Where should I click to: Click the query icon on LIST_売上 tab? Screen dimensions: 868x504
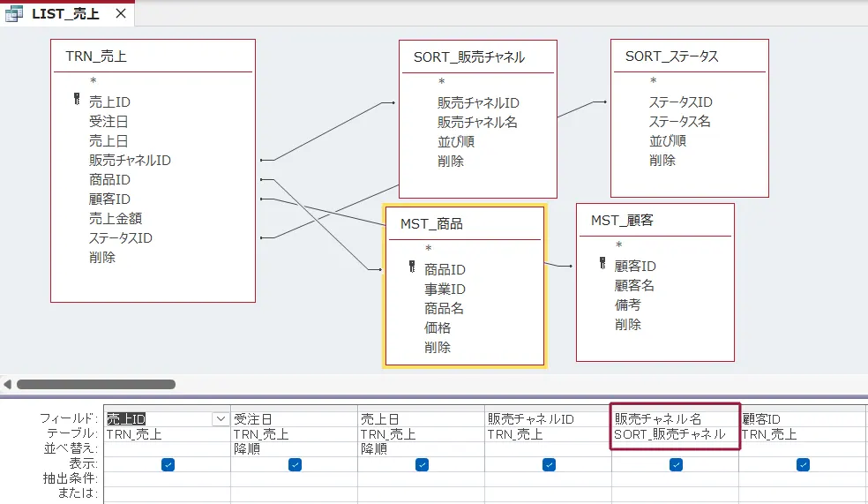click(x=15, y=13)
